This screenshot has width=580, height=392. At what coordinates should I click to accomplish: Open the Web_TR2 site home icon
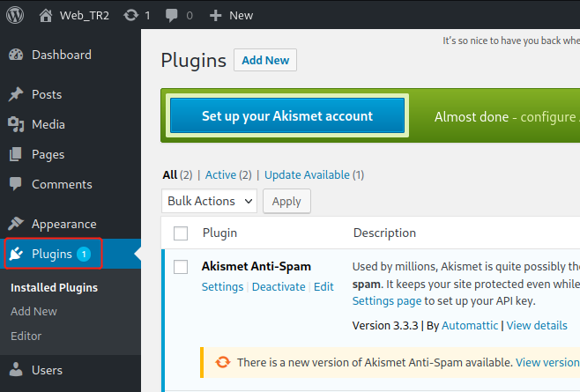click(46, 15)
